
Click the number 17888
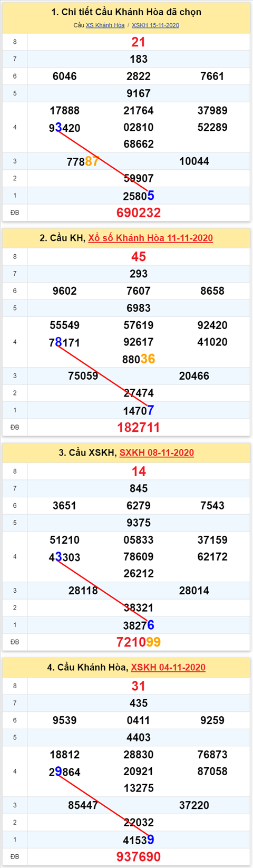[65, 111]
